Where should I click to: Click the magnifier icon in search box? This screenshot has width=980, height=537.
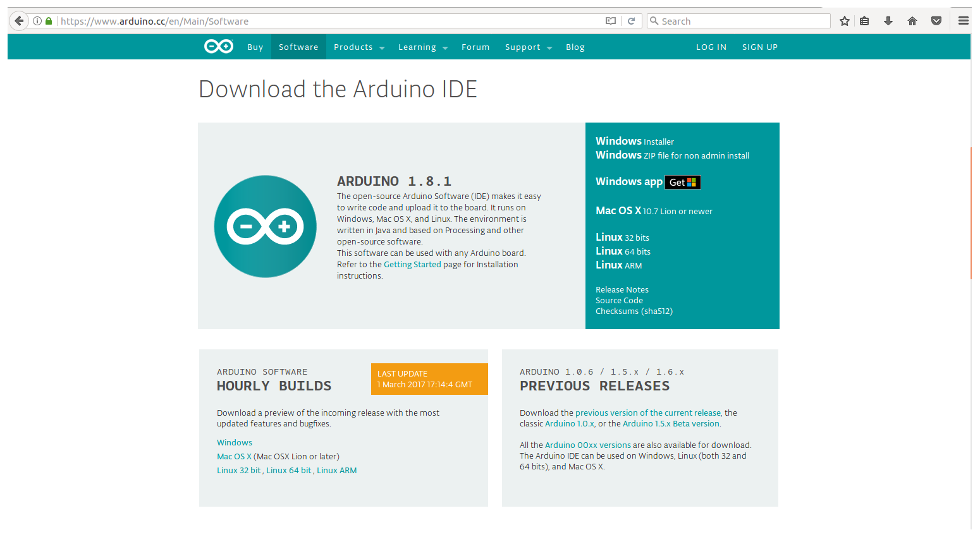(654, 21)
